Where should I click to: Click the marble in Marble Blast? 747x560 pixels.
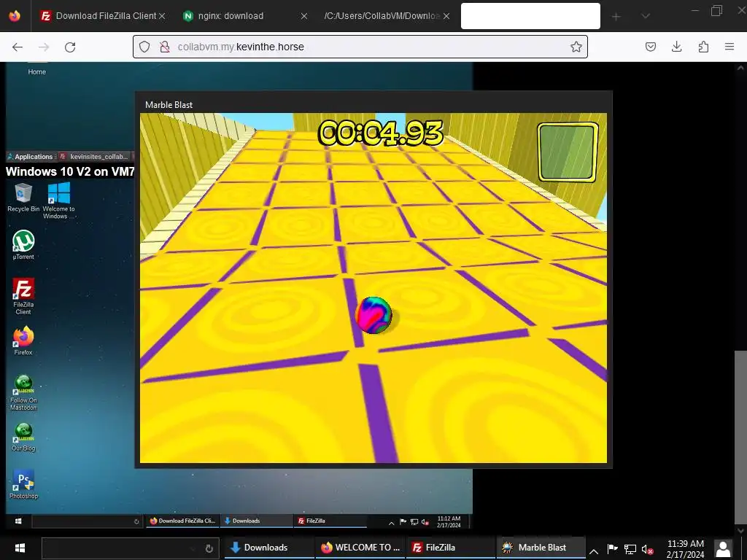tap(374, 315)
